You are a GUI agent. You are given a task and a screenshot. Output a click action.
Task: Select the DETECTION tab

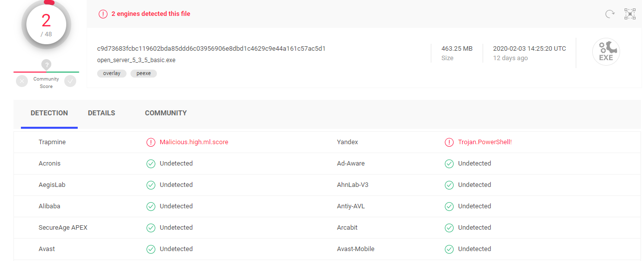[x=49, y=113]
